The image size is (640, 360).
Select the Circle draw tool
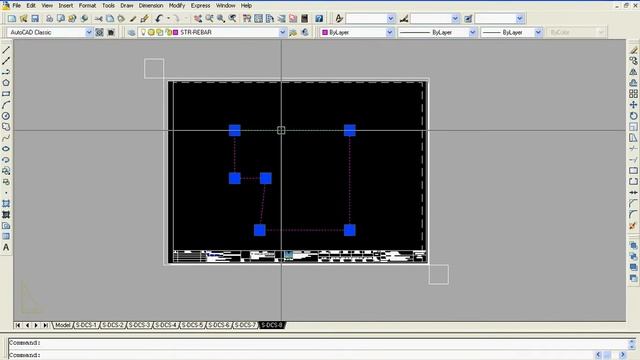[6, 116]
